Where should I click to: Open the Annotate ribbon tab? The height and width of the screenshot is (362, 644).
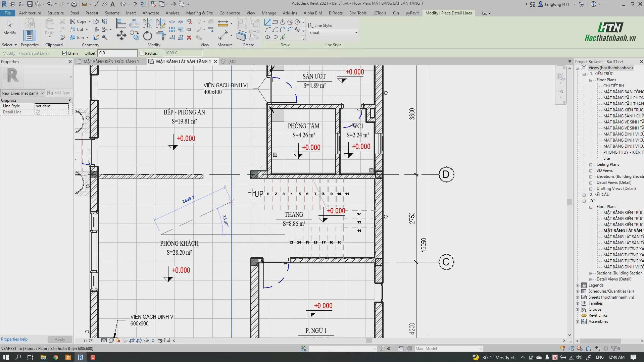click(151, 13)
